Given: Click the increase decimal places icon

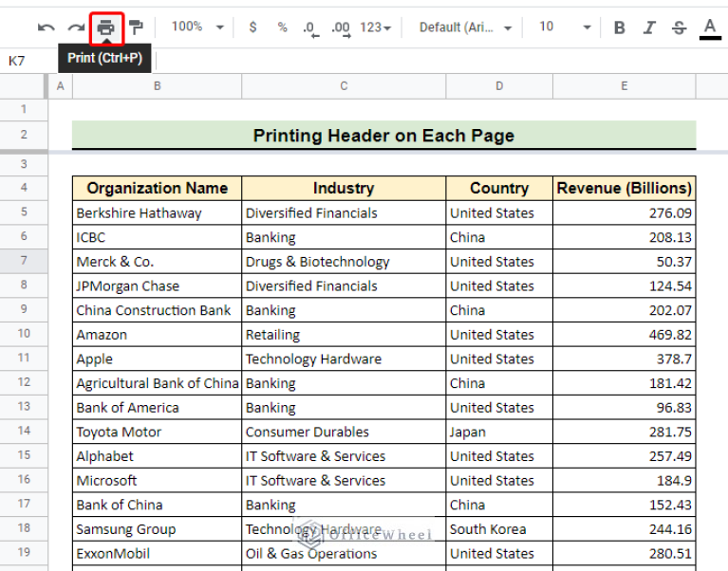Looking at the screenshot, I should 341,28.
